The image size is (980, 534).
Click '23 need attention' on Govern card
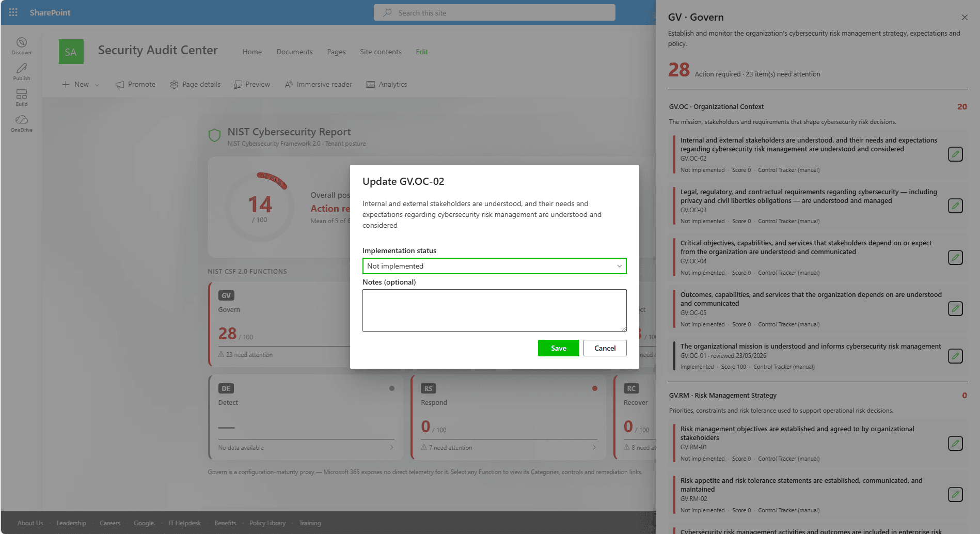click(x=249, y=355)
